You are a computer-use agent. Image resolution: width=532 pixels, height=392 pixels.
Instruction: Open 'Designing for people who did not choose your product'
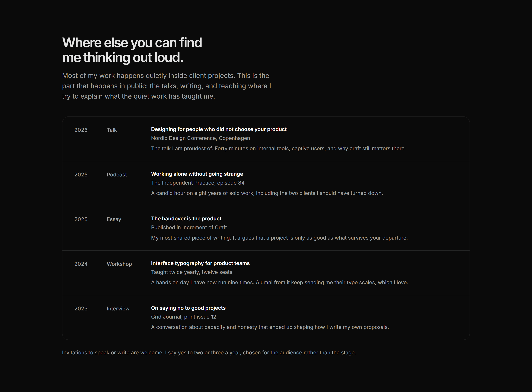click(219, 129)
